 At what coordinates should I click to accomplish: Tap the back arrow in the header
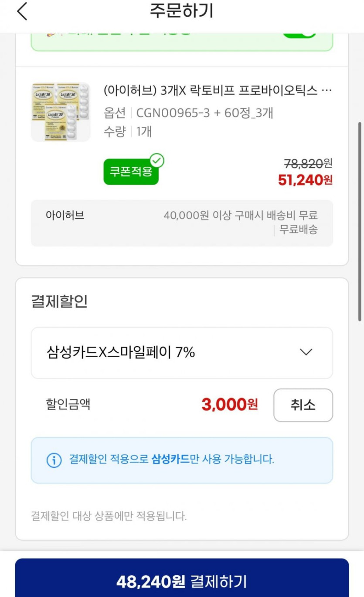coord(22,12)
